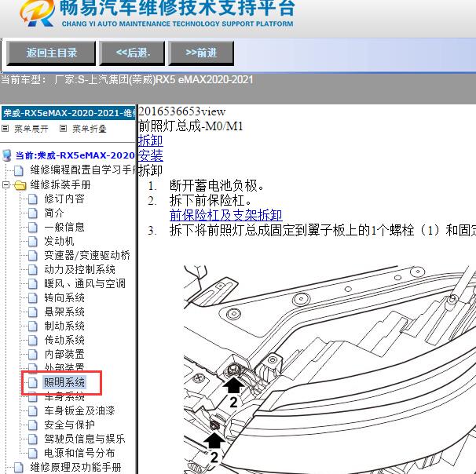476x474 pixels.
Task: Open the 悬架系统 entry
Action: tap(64, 312)
